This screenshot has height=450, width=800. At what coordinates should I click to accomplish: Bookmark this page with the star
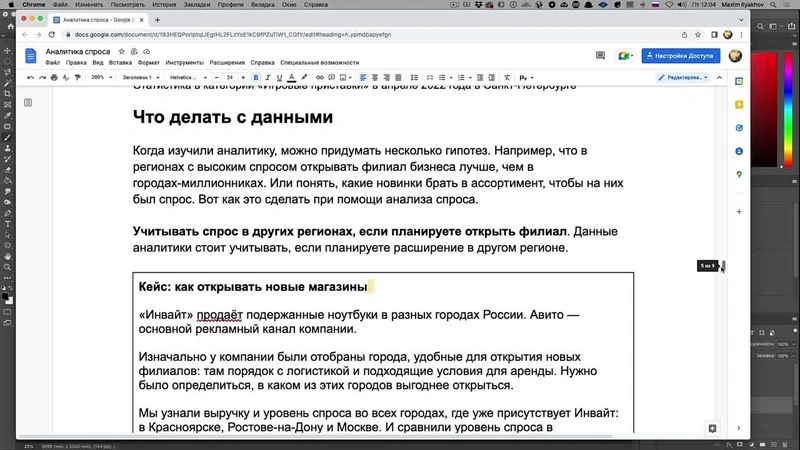(x=698, y=35)
